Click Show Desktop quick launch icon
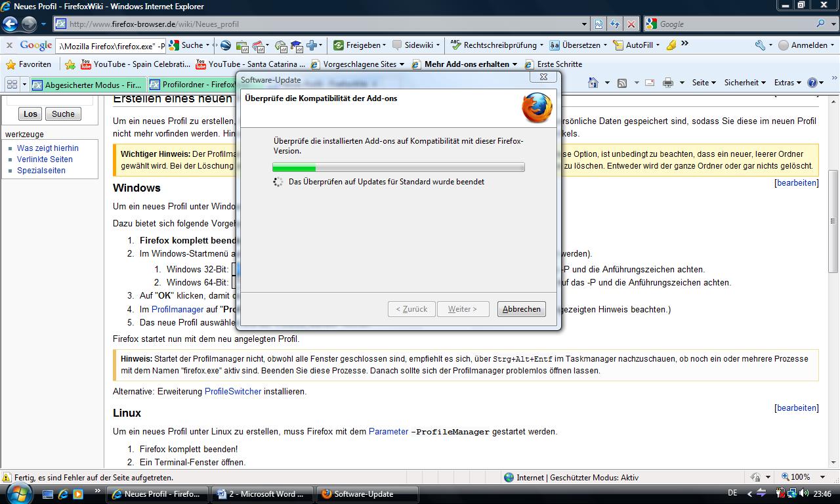Image resolution: width=840 pixels, height=504 pixels. pos(48,494)
